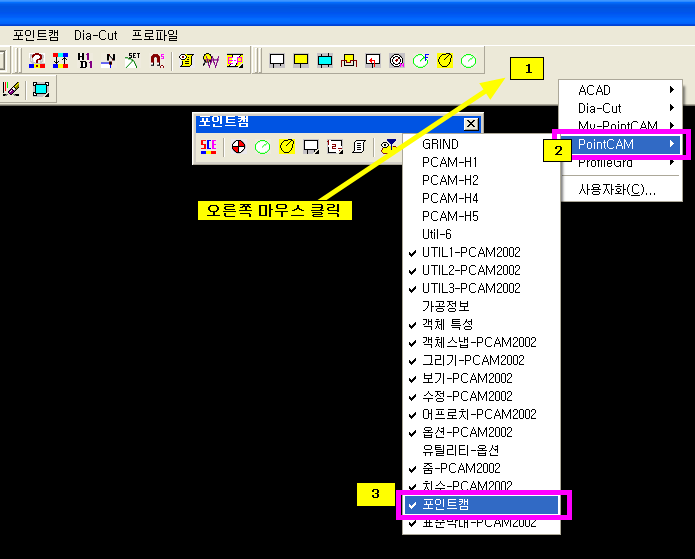Click the SCE icon in 포인트캠 toolbar
Image resolution: width=695 pixels, height=559 pixels.
tap(208, 146)
